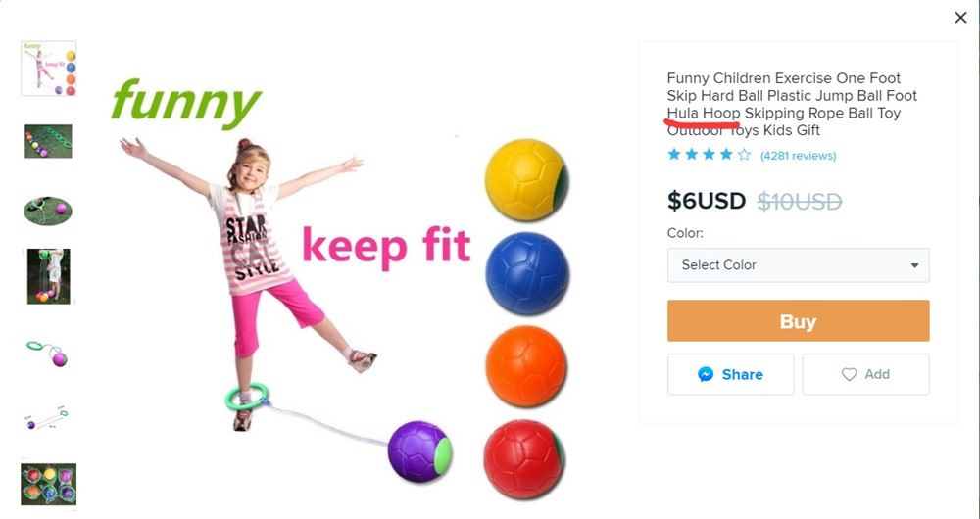Screen dimensions: 980x519
Task: Expand the Select Color dropdown arrow
Action: (x=914, y=265)
